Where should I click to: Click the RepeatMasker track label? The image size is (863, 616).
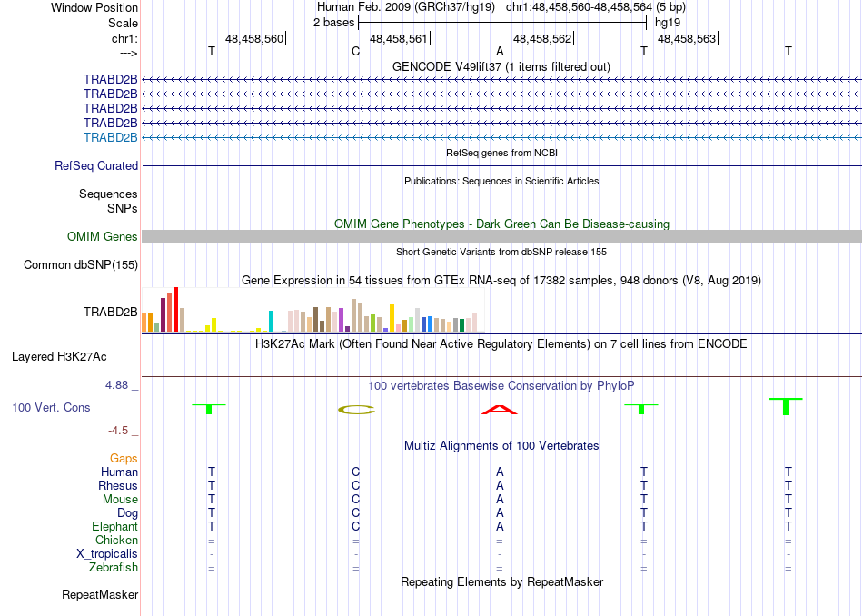(100, 594)
